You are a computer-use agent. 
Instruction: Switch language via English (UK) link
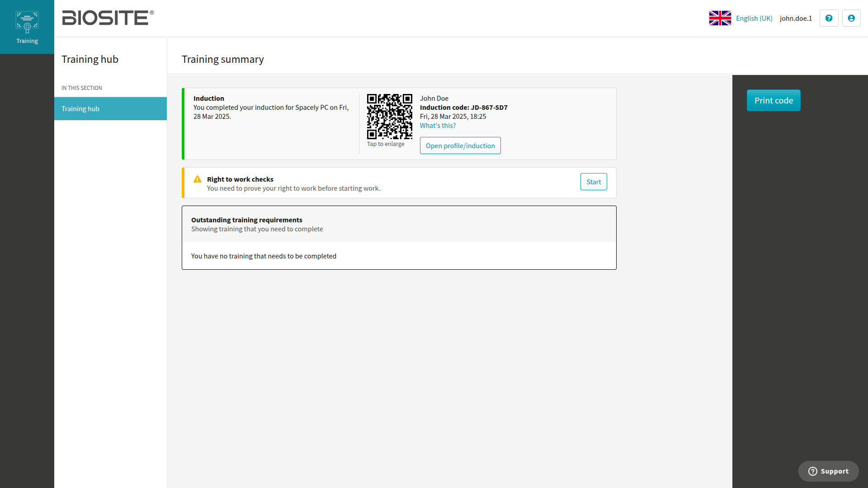754,18
